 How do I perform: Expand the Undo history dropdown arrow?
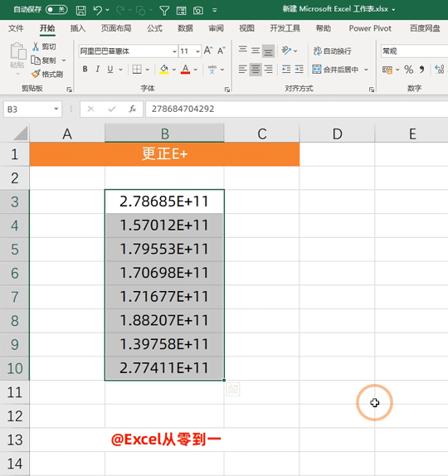tap(108, 11)
